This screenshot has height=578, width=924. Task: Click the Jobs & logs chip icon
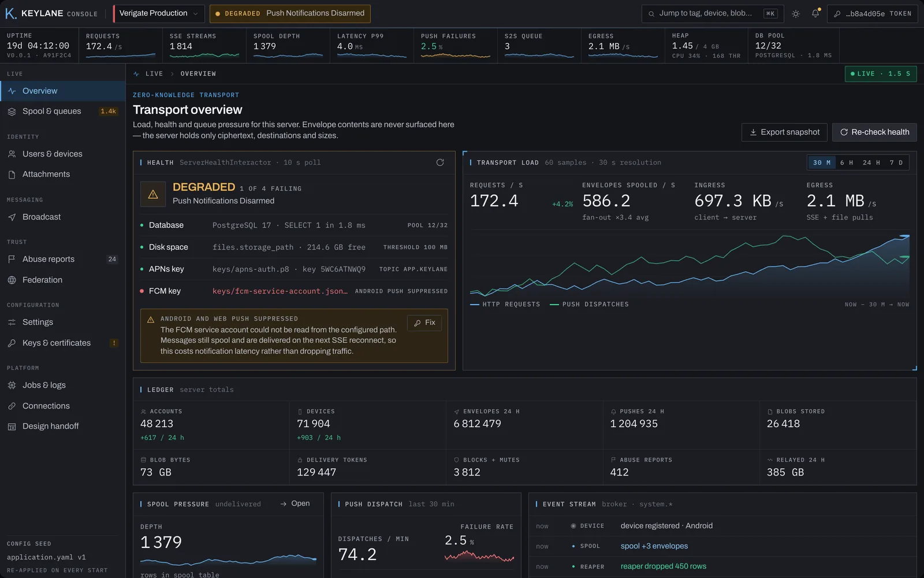coord(12,385)
